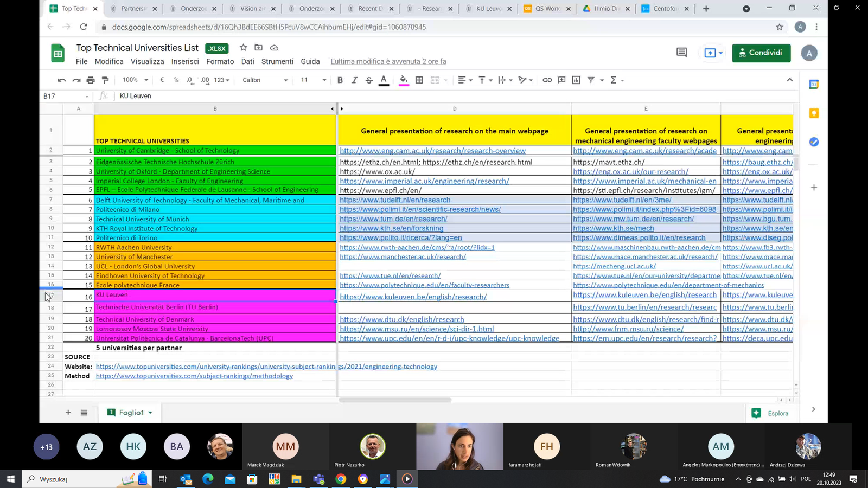Viewport: 868px width, 488px height.
Task: Toggle strikethrough formatting
Action: click(369, 80)
